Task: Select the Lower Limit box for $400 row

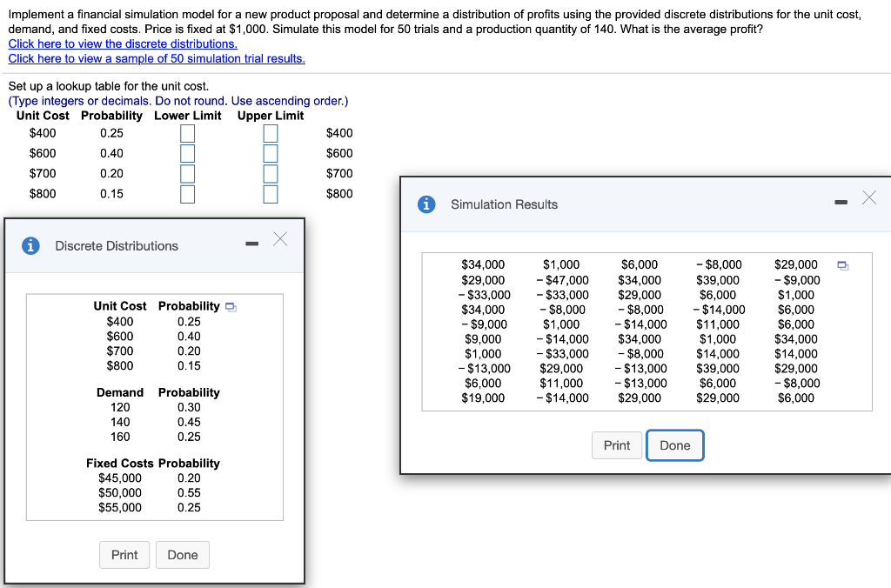Action: (187, 132)
